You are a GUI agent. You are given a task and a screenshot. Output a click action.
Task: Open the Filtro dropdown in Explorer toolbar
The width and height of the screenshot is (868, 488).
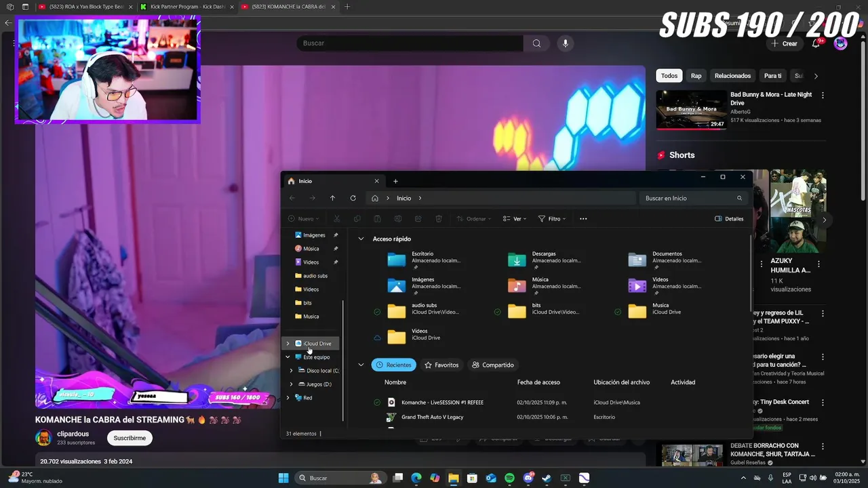(551, 219)
